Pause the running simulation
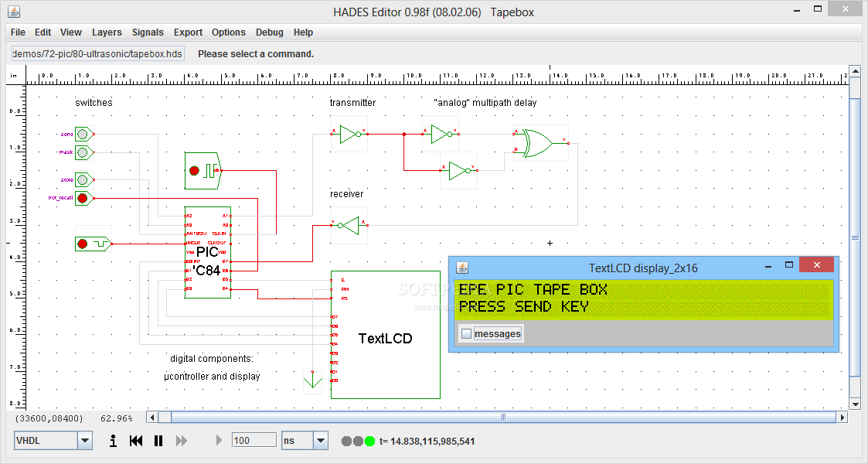 coord(158,441)
